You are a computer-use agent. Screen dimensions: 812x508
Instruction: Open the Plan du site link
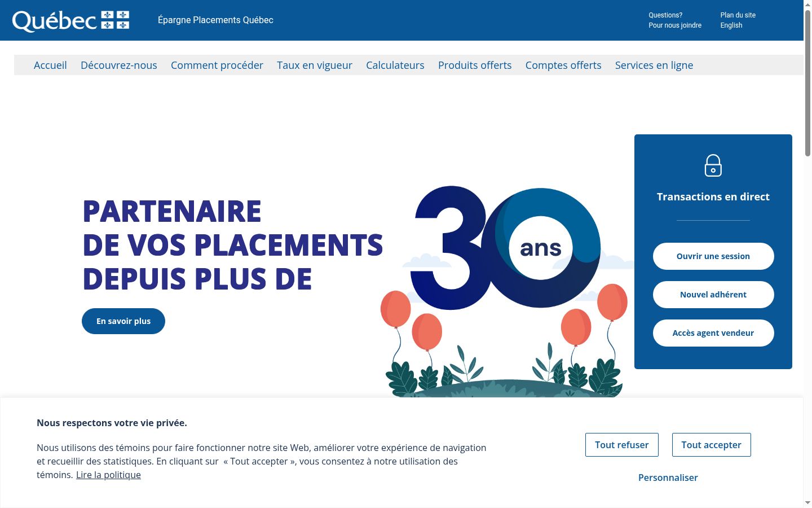pyautogui.click(x=738, y=15)
